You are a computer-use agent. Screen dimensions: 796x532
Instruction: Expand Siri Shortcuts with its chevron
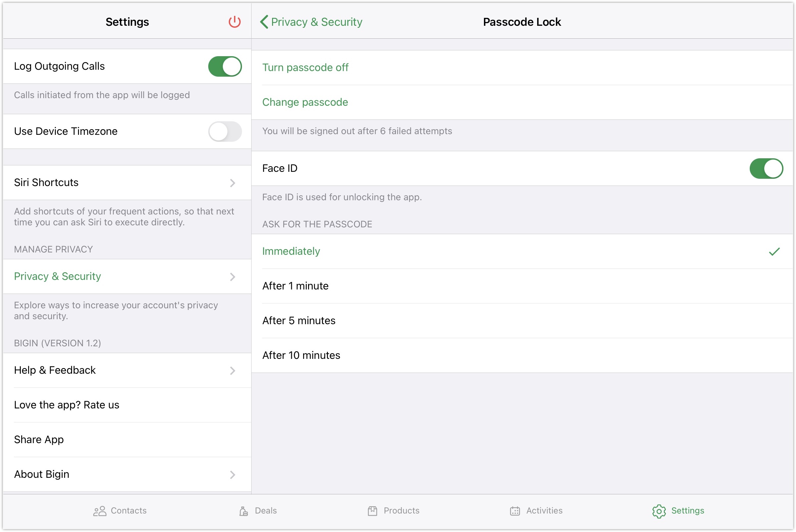pos(232,183)
